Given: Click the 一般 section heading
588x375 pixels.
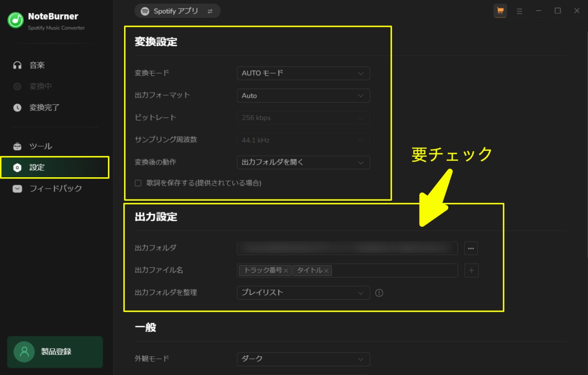Looking at the screenshot, I should (145, 327).
